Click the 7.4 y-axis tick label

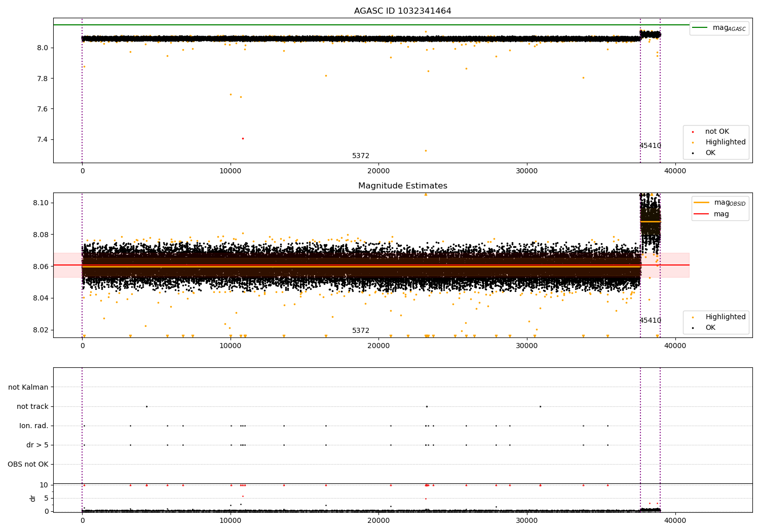click(42, 139)
